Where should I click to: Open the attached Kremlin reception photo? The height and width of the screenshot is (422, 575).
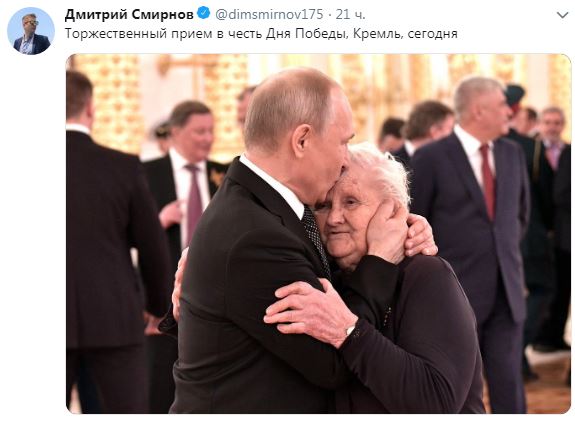[318, 234]
